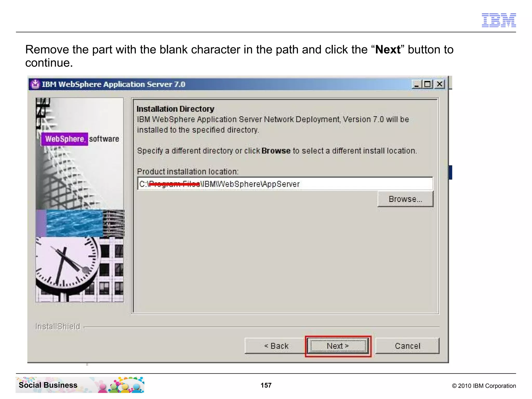The height and width of the screenshot is (399, 532).
Task: Click the 'Specify a different directory' instruction text
Action: [x=277, y=151]
